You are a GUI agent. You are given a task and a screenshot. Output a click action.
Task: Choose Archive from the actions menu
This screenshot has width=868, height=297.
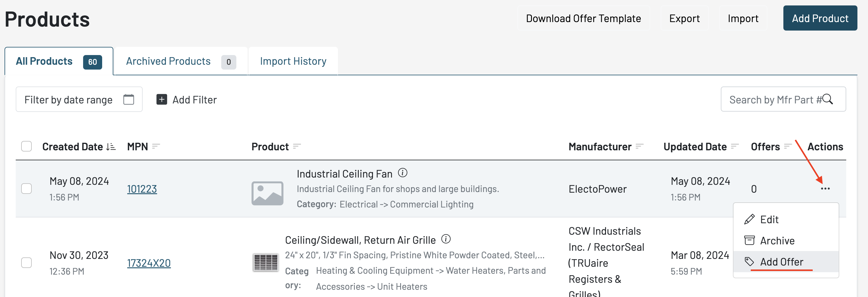[x=786, y=241]
